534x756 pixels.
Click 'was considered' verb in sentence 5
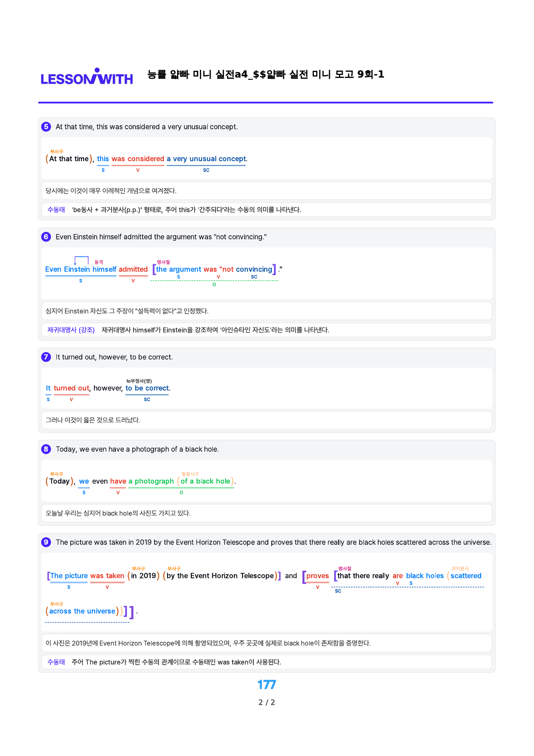click(138, 159)
